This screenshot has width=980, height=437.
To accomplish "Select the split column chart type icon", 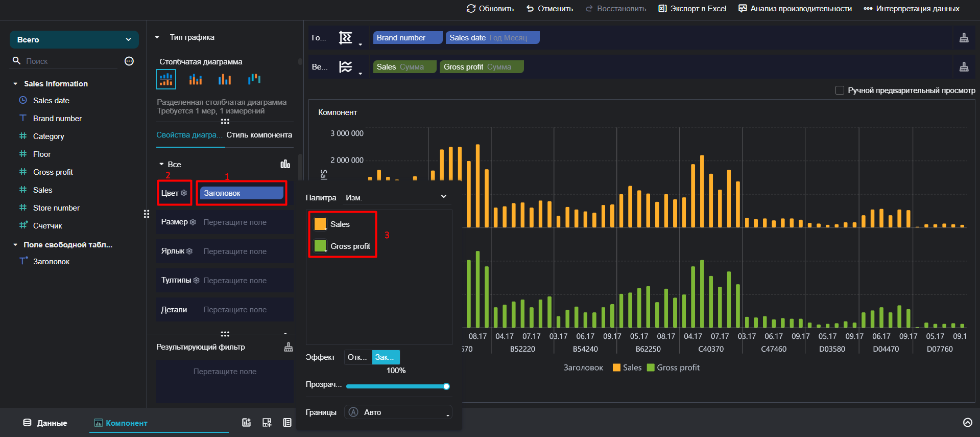I will pos(166,79).
